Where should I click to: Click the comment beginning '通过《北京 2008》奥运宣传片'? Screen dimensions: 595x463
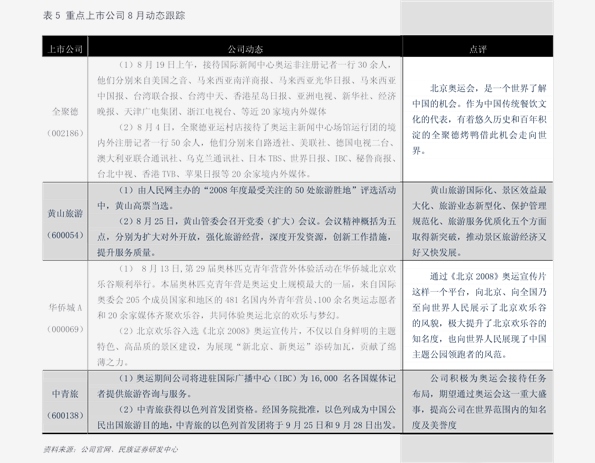[x=488, y=276]
